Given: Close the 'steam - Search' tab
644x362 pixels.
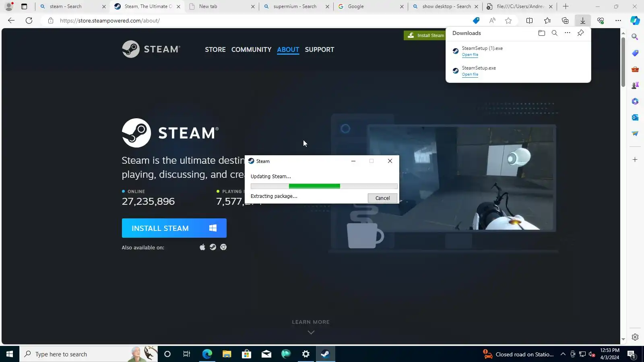Looking at the screenshot, I should pyautogui.click(x=104, y=6).
